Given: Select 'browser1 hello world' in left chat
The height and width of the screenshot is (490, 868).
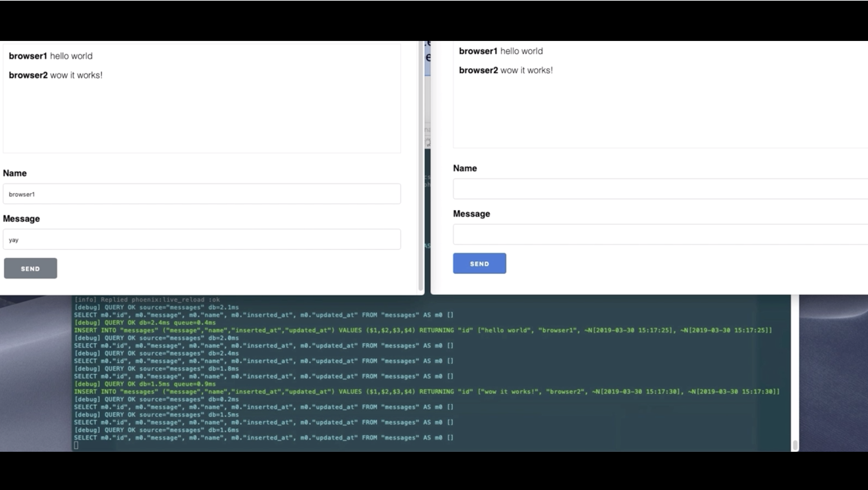Looking at the screenshot, I should point(51,56).
